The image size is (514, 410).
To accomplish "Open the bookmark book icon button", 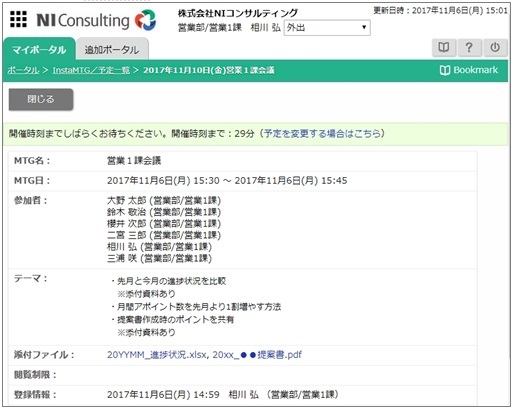I will 444,48.
